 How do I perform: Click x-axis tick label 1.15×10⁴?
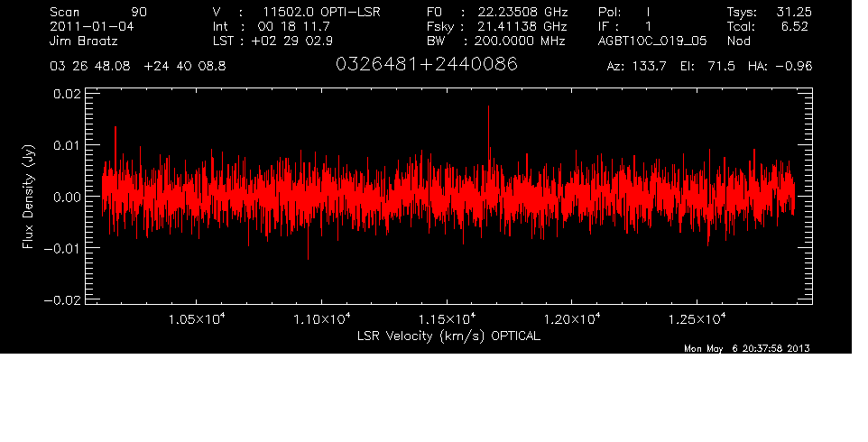(x=447, y=319)
